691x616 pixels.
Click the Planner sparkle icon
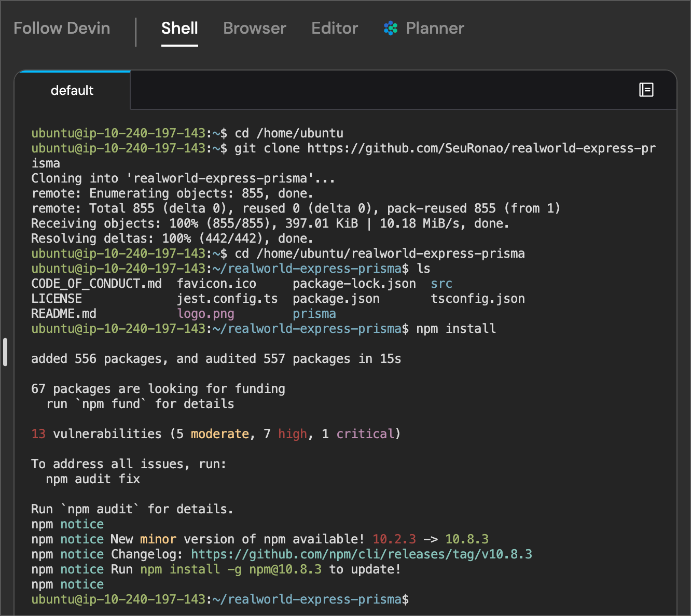391,29
